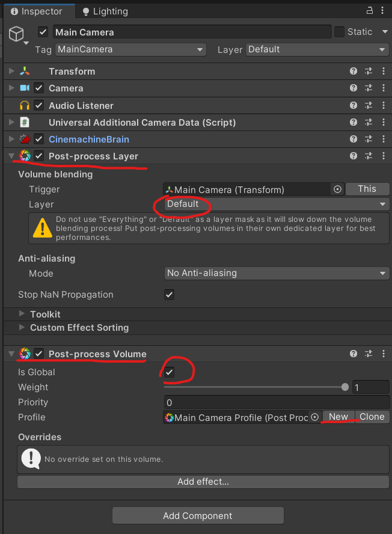Click the Weight slider handle
This screenshot has height=534, width=392.
tap(345, 387)
